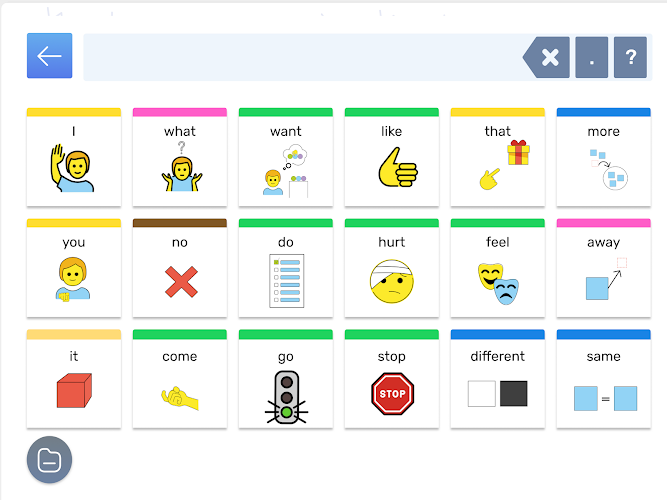This screenshot has height=500, width=667.
Task: Tap the "that" pointing at gift tile
Action: pos(498,157)
